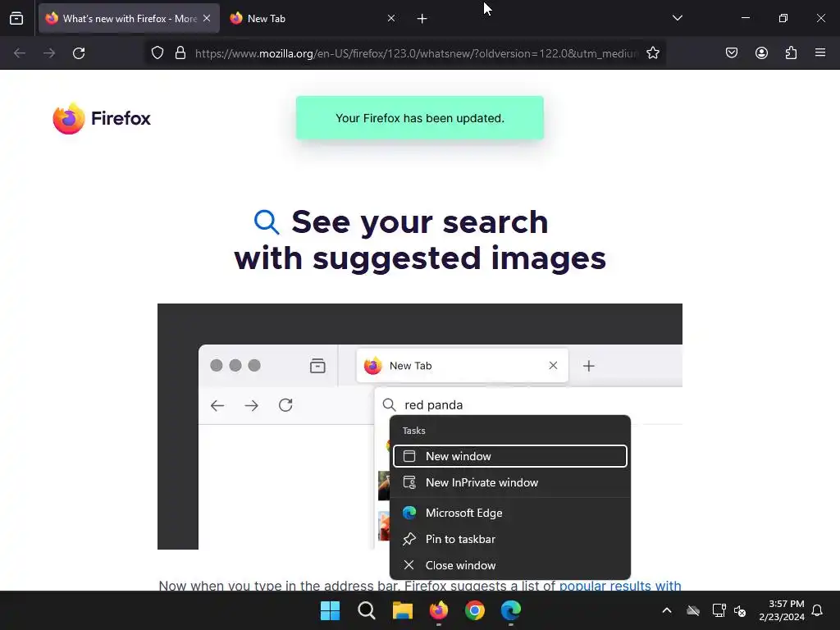Viewport: 840px width, 630px height.
Task: Save page to Pocket
Action: 732,52
